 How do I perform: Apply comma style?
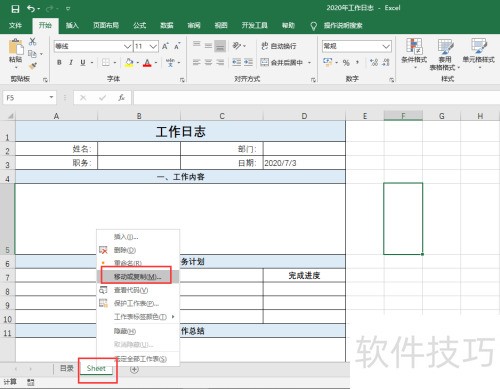pyautogui.click(x=357, y=62)
